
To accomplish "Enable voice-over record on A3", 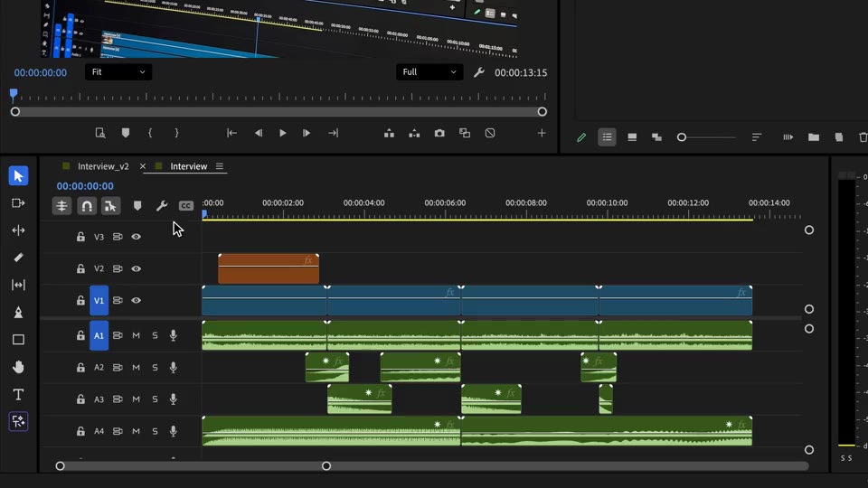I will [x=174, y=399].
